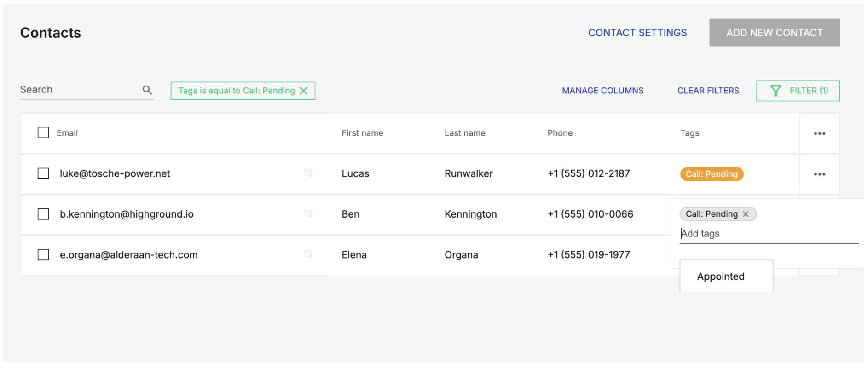
Task: Open the contact b.kennington@highground.io
Action: click(127, 214)
